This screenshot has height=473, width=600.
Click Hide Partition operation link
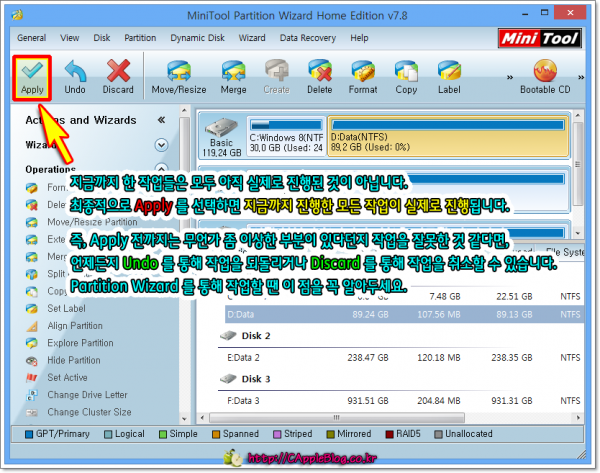click(73, 360)
